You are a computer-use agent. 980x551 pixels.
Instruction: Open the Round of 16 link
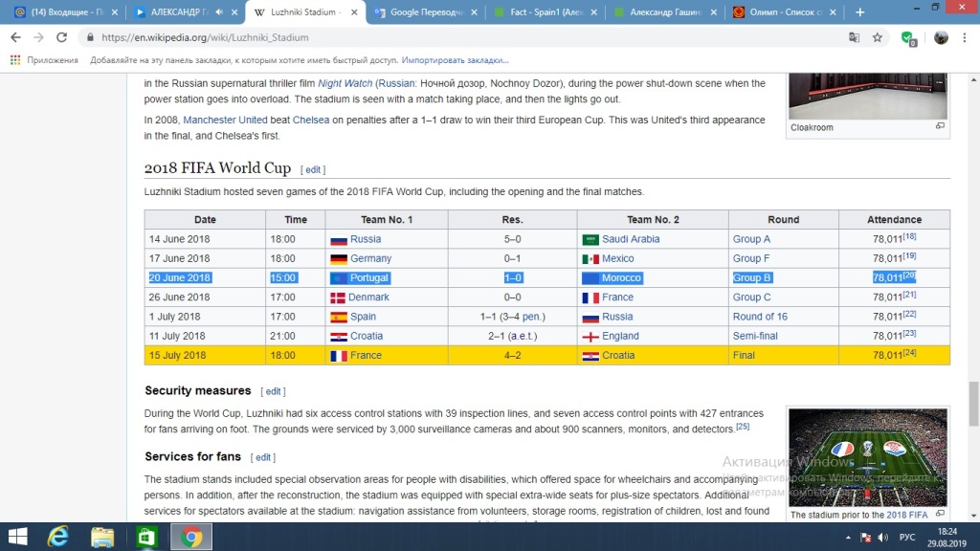[x=760, y=316]
